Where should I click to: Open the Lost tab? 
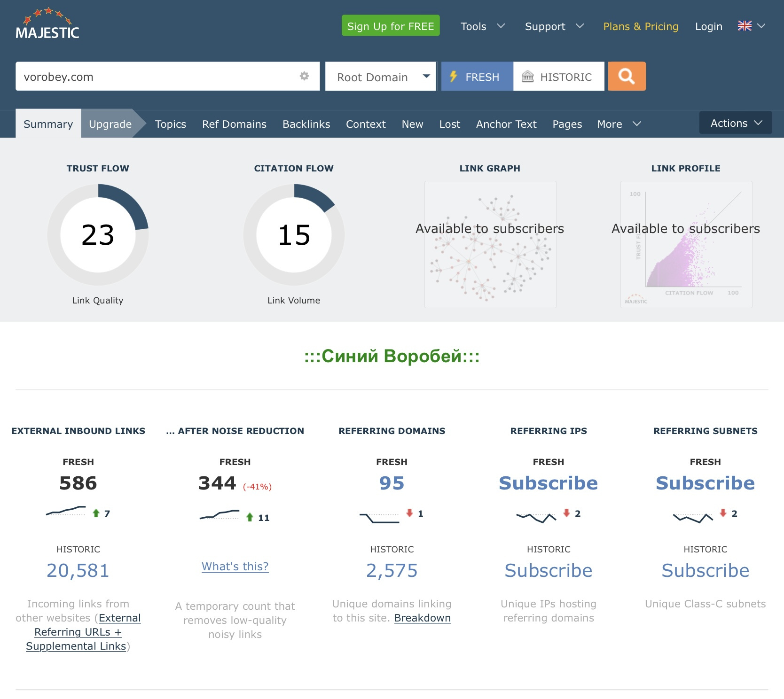pyautogui.click(x=449, y=124)
